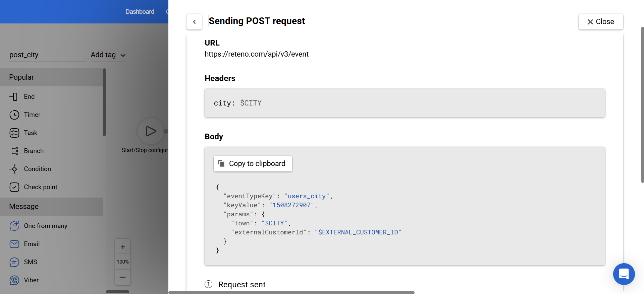Screen dimensions: 644x294
Task: Close the Sending POST request panel
Action: tap(600, 22)
